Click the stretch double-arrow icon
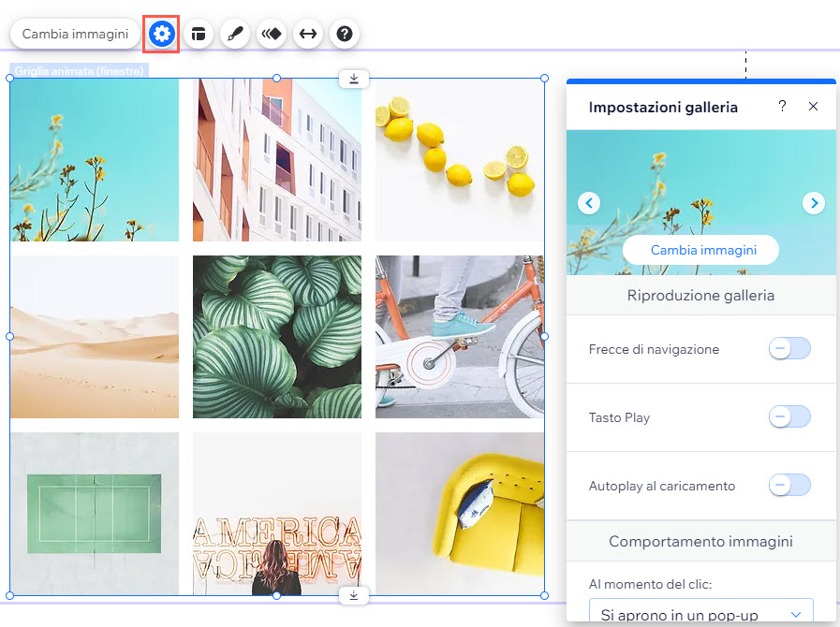This screenshot has width=840, height=627. point(307,34)
